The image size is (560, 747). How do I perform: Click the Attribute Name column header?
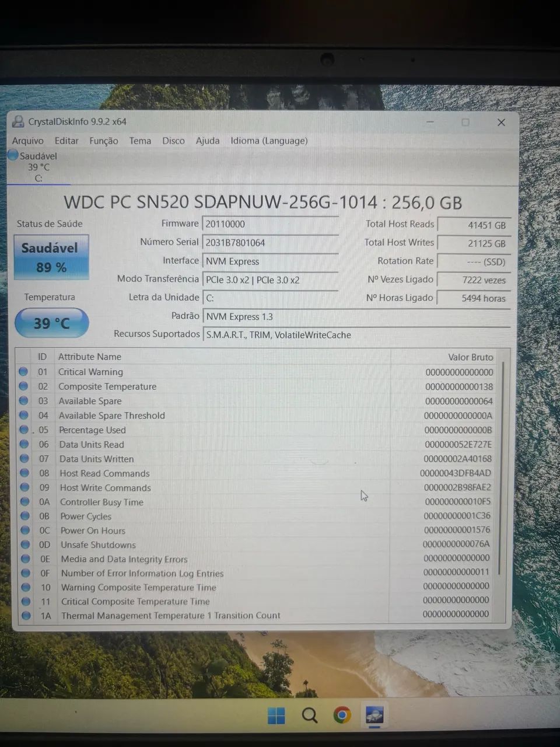coord(90,357)
